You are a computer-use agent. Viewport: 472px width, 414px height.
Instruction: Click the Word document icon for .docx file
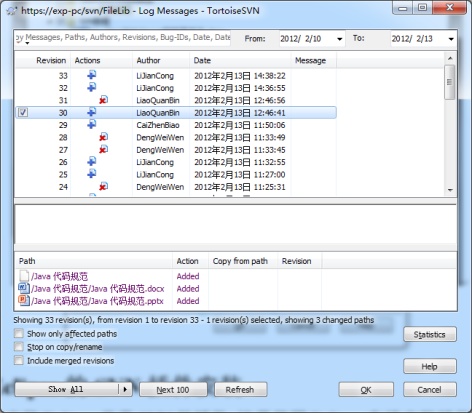click(24, 288)
